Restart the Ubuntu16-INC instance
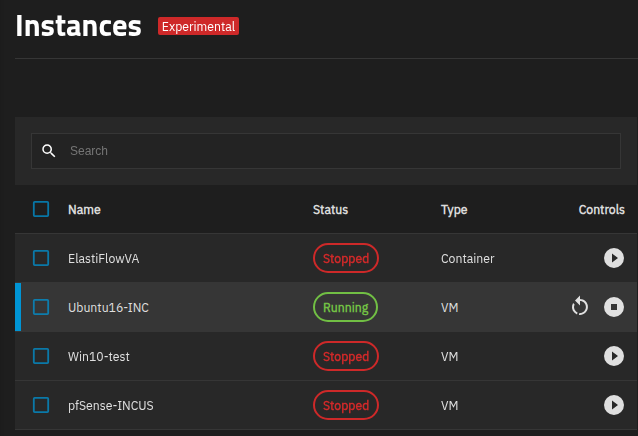The height and width of the screenshot is (436, 638). (580, 307)
